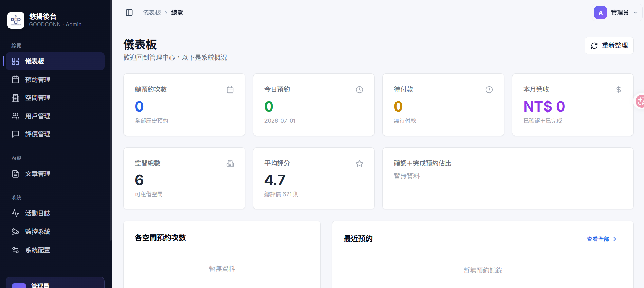Screen dimensions: 644x288
Task: Click the pink floating widget icon
Action: pyautogui.click(x=640, y=101)
